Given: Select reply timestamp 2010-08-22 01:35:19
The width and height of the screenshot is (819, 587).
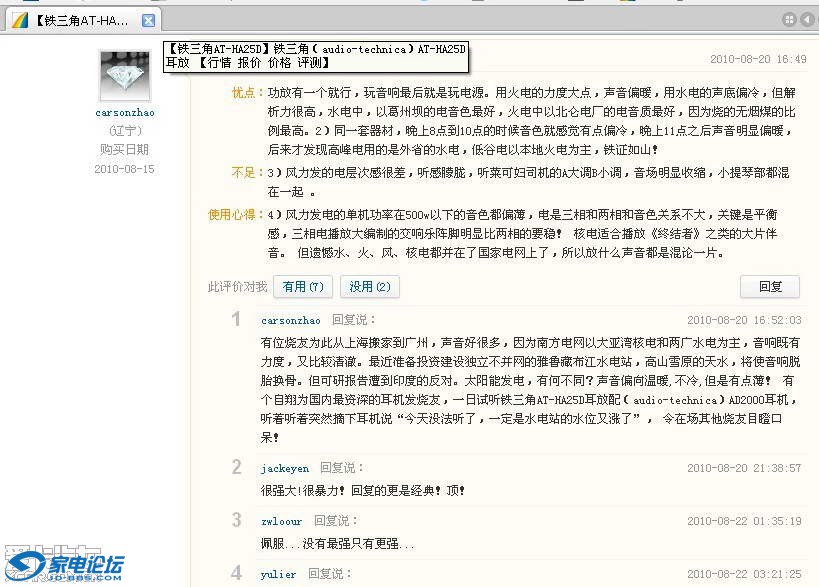Looking at the screenshot, I should click(x=744, y=521).
